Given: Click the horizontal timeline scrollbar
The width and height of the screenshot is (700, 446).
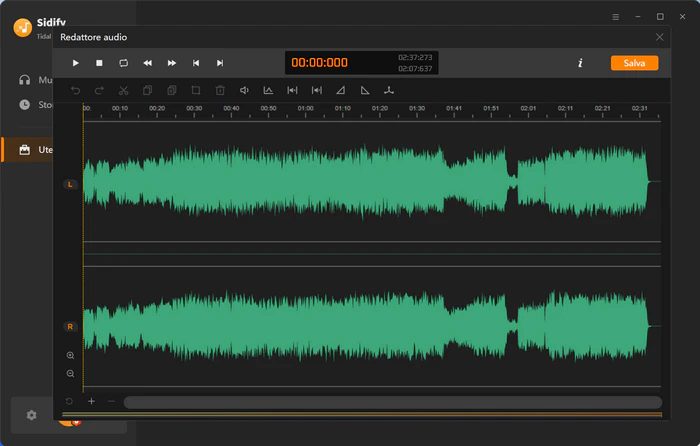Looking at the screenshot, I should coord(393,402).
